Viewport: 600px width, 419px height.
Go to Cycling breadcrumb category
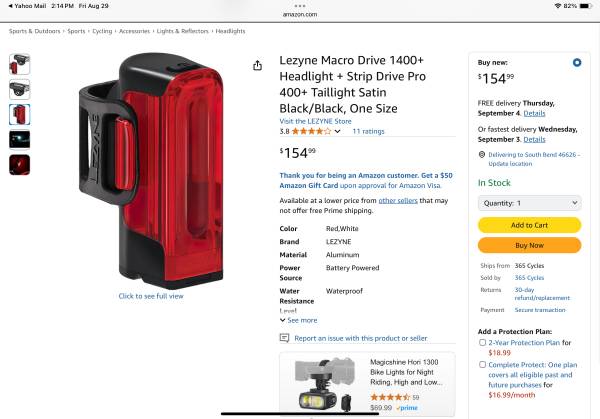[x=102, y=31]
